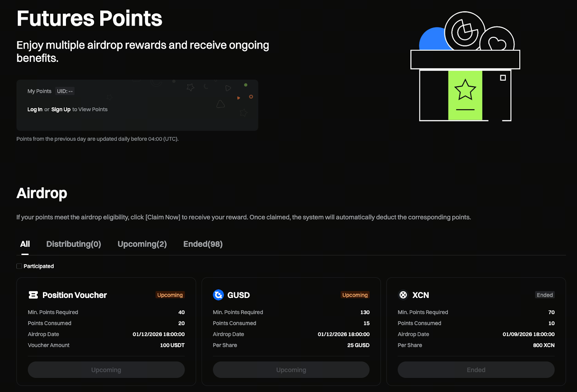The width and height of the screenshot is (577, 392).
Task: Click the orange Upcoming badge on GUSD
Action: click(x=355, y=295)
